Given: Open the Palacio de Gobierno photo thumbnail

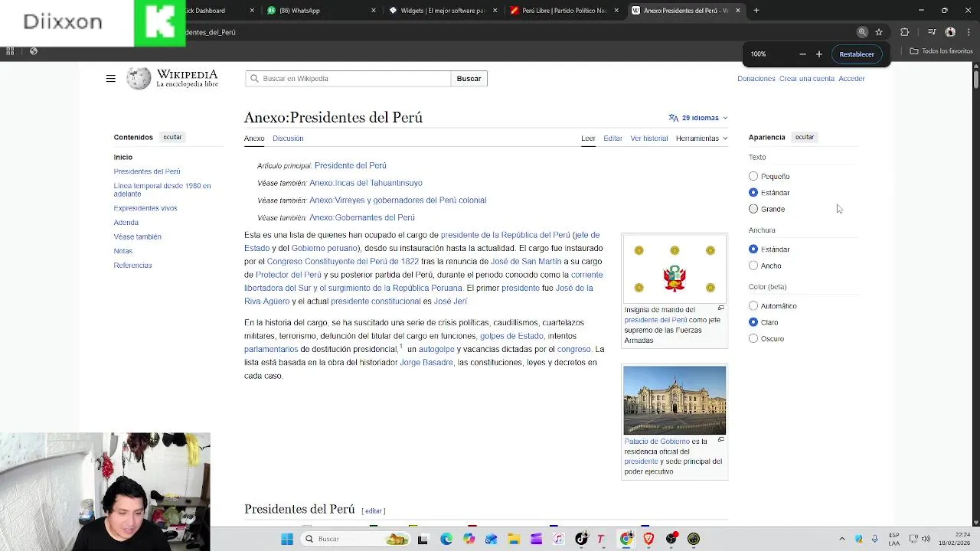Looking at the screenshot, I should pos(675,400).
